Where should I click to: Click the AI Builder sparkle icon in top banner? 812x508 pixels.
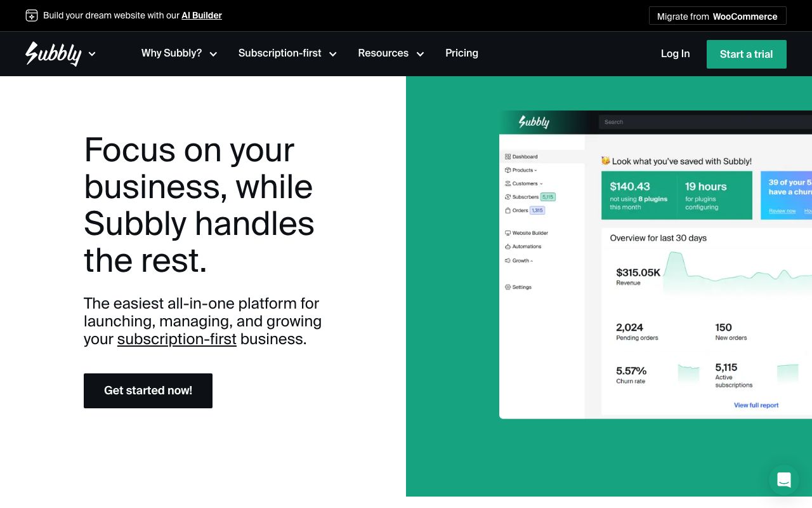pyautogui.click(x=32, y=15)
